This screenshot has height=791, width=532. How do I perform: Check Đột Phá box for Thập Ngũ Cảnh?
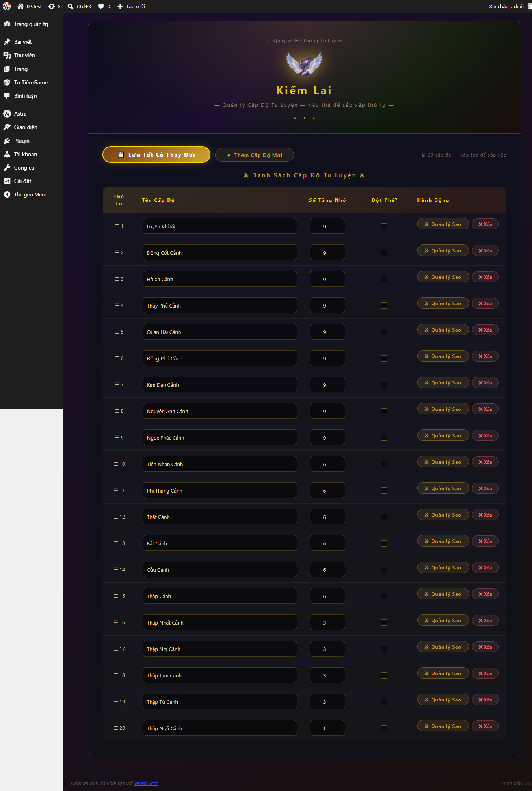tap(384, 728)
